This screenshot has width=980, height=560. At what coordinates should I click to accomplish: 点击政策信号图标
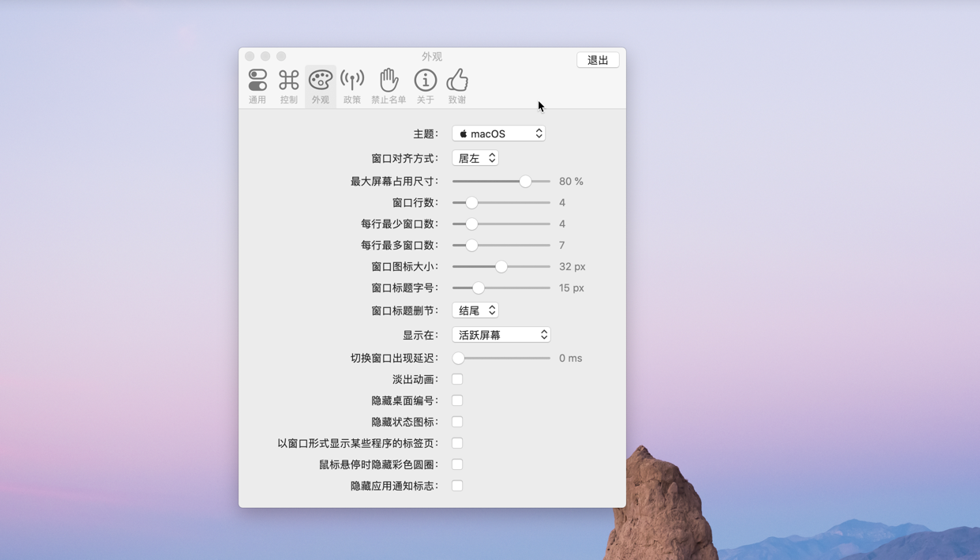coord(351,79)
